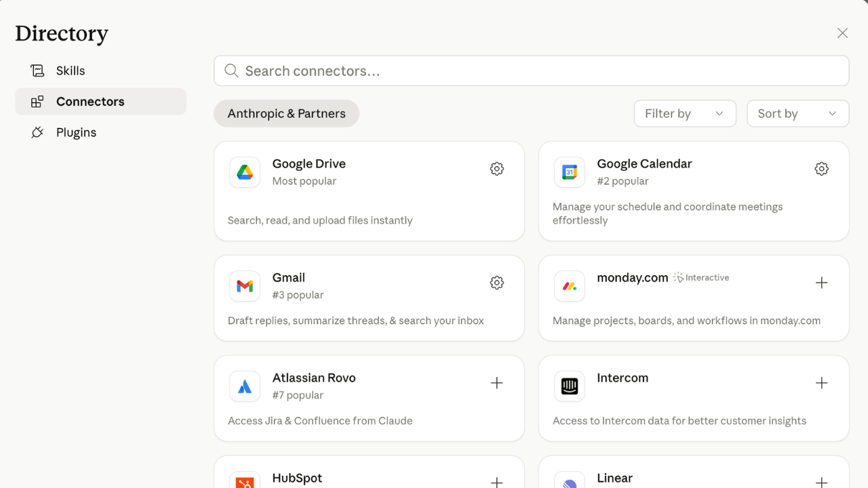Viewport: 868px width, 488px height.
Task: Click the Connectors grid icon in sidebar
Action: click(x=37, y=102)
